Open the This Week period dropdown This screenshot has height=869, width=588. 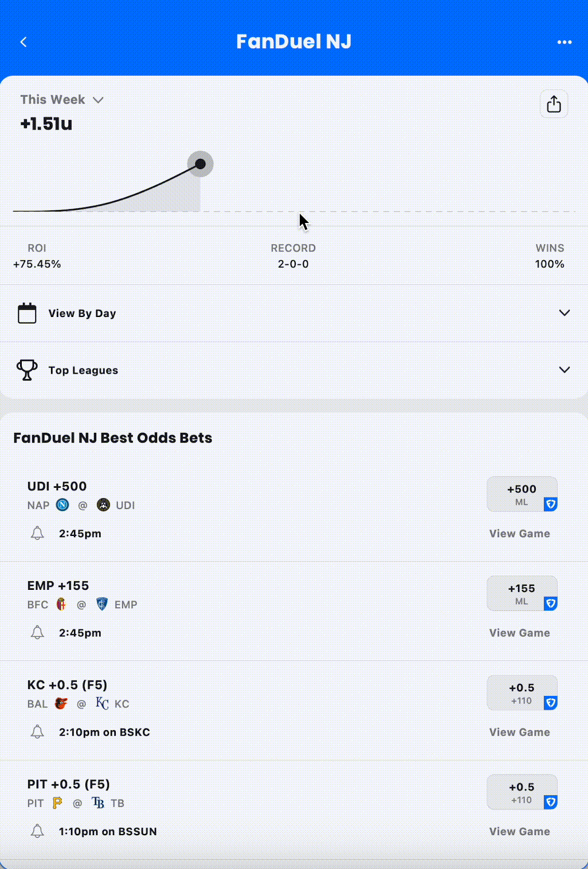(62, 100)
